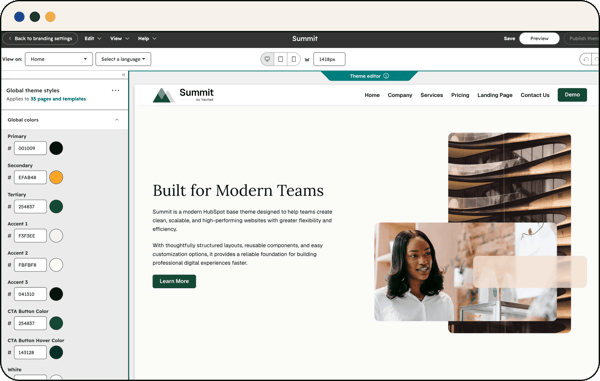Click the blue window dot

19,16
